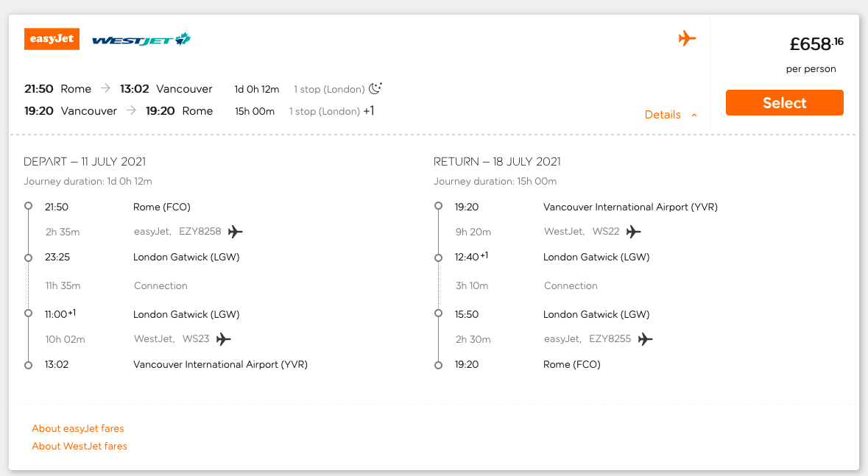This screenshot has height=476, width=868.
Task: Click the overnight moon icon by London stop
Action: coord(375,88)
